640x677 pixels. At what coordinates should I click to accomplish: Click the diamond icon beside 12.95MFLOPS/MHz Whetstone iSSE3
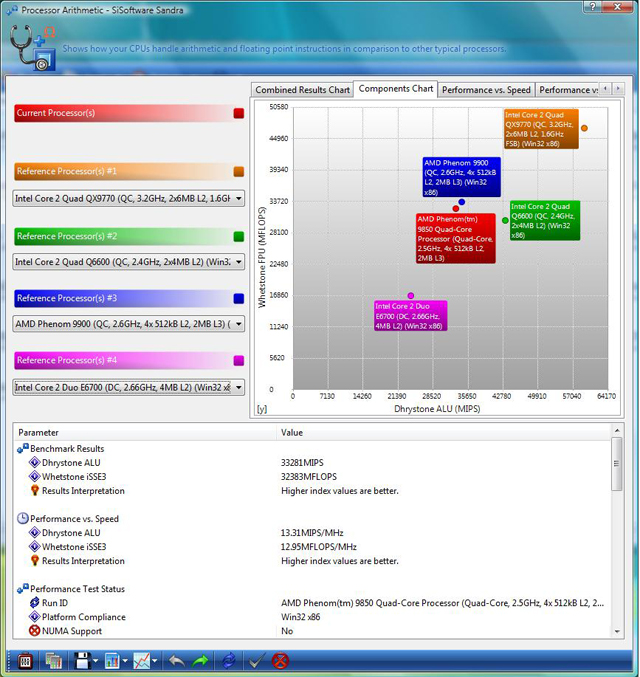pyautogui.click(x=35, y=547)
